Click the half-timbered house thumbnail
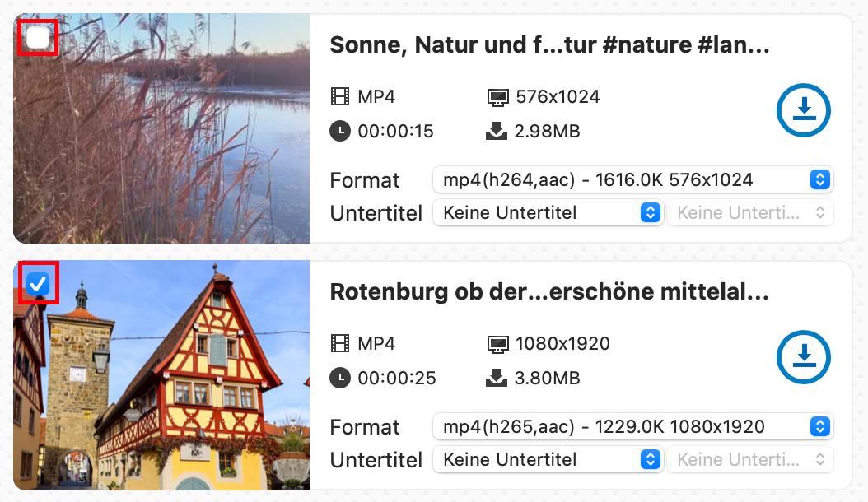The height and width of the screenshot is (502, 868). [161, 387]
